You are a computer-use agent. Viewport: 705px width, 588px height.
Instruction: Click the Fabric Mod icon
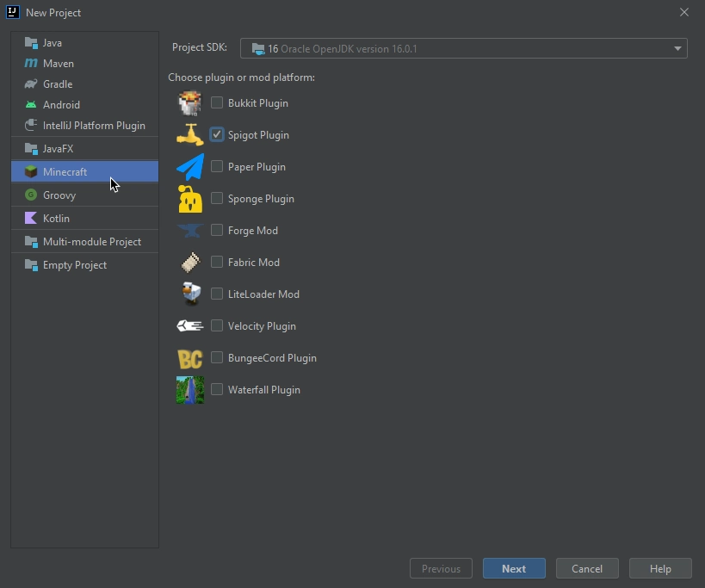click(x=189, y=263)
